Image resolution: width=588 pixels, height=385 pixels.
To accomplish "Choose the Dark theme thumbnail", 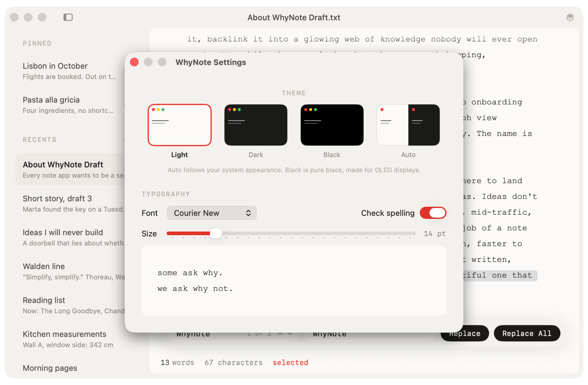I will point(256,125).
